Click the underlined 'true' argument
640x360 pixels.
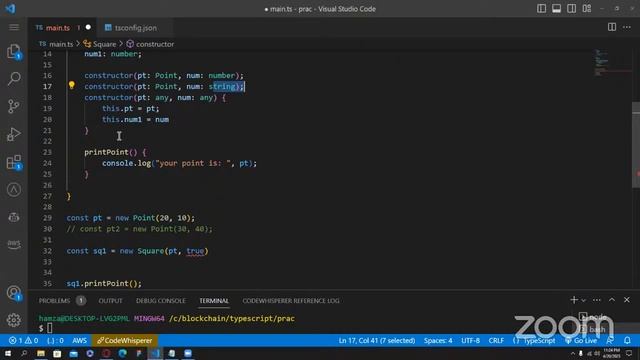pyautogui.click(x=195, y=251)
